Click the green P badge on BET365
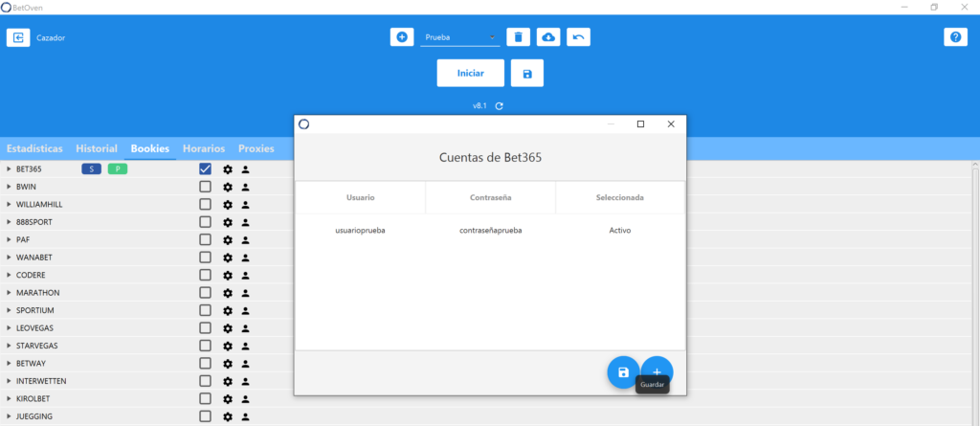Image resolution: width=980 pixels, height=426 pixels. point(118,168)
